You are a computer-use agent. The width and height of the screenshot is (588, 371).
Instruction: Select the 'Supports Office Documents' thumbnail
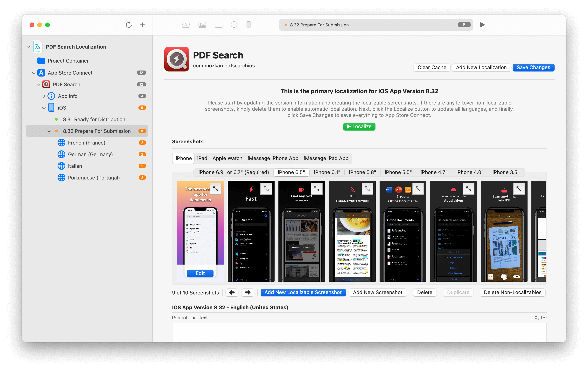point(403,231)
